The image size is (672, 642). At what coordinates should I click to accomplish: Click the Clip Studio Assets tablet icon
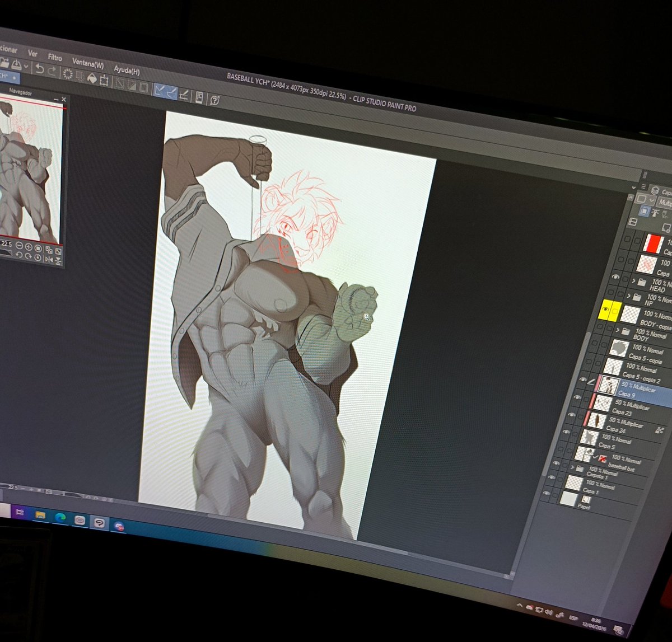point(199,97)
